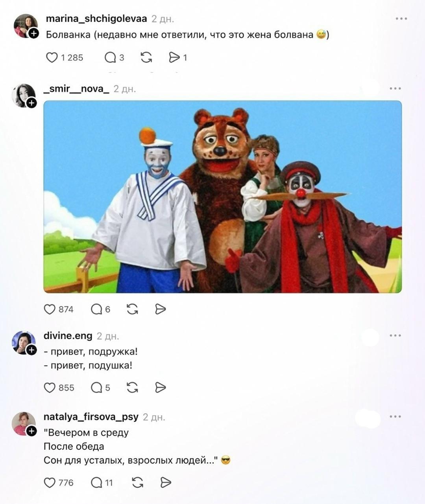This screenshot has width=425, height=504.
Task: Open divine.eng profile from username
Action: click(x=68, y=336)
